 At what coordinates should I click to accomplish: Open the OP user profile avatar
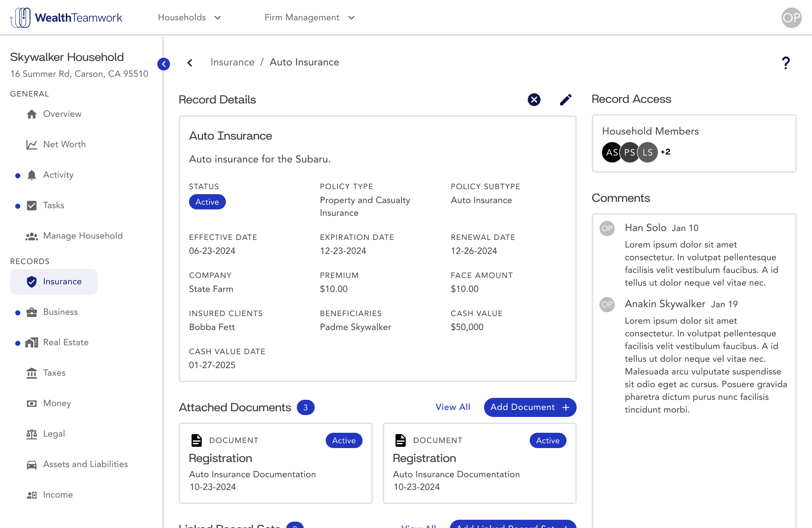(x=791, y=17)
